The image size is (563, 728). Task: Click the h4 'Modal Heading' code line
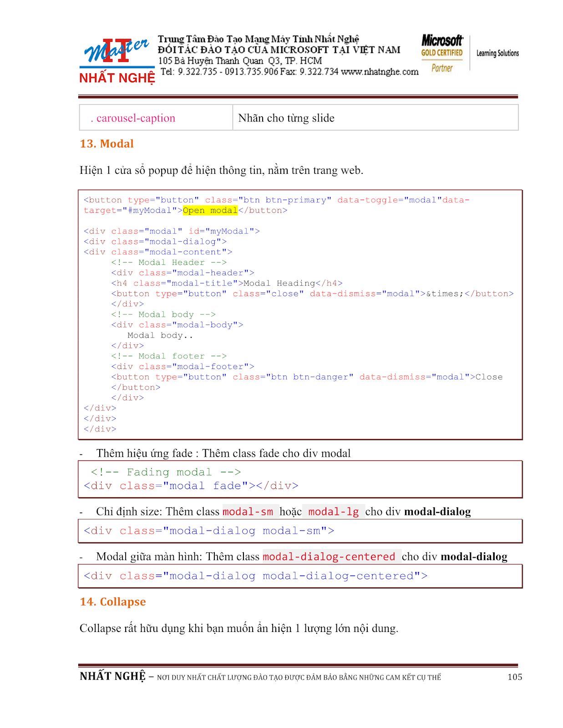tap(227, 283)
